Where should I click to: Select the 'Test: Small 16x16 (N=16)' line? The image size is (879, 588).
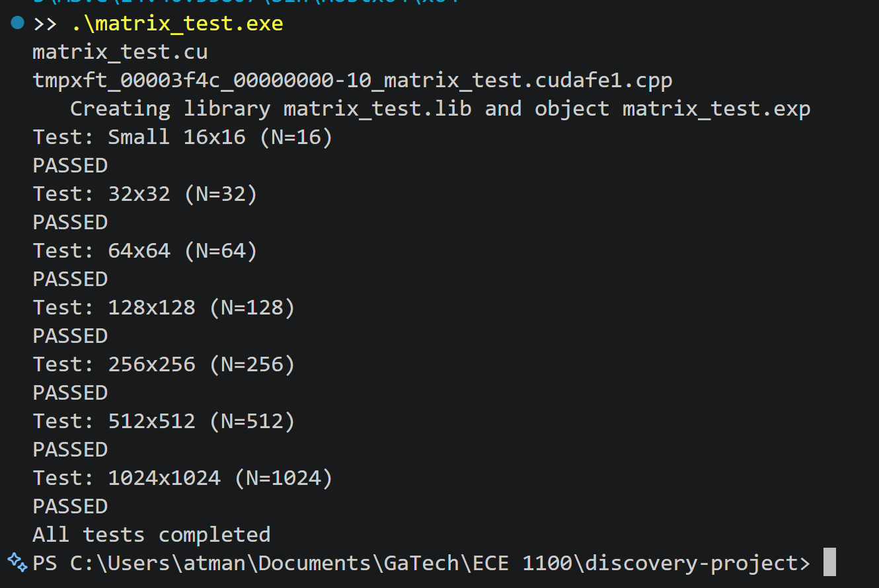[183, 137]
